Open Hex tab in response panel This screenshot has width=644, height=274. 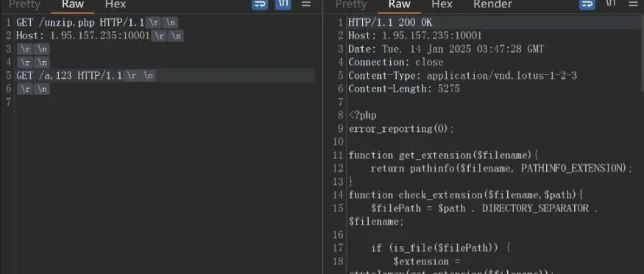tap(442, 4)
